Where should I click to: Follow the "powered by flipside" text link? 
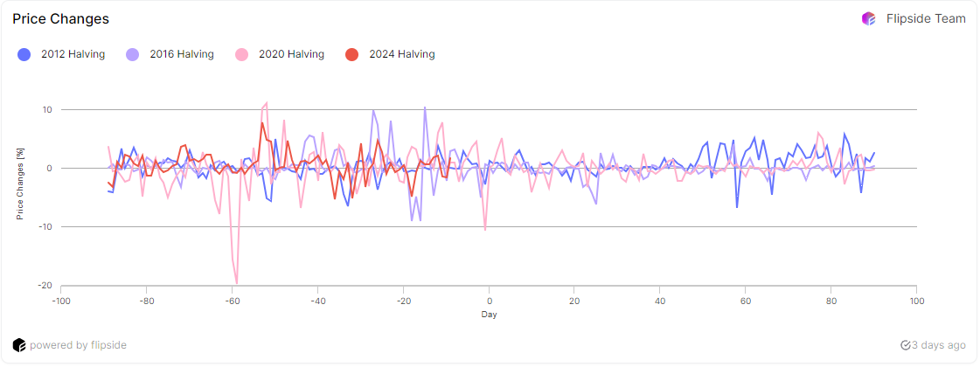78,345
